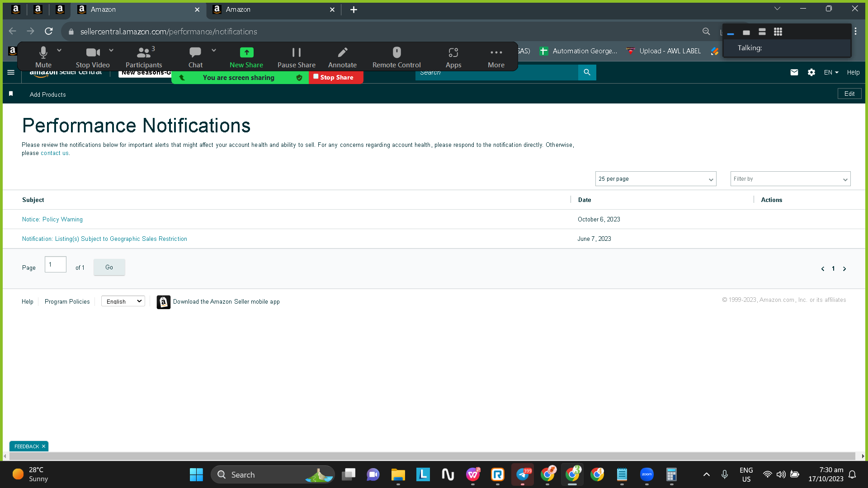Image resolution: width=868 pixels, height=488 pixels.
Task: Open File Explorer from the taskbar
Action: point(398,475)
